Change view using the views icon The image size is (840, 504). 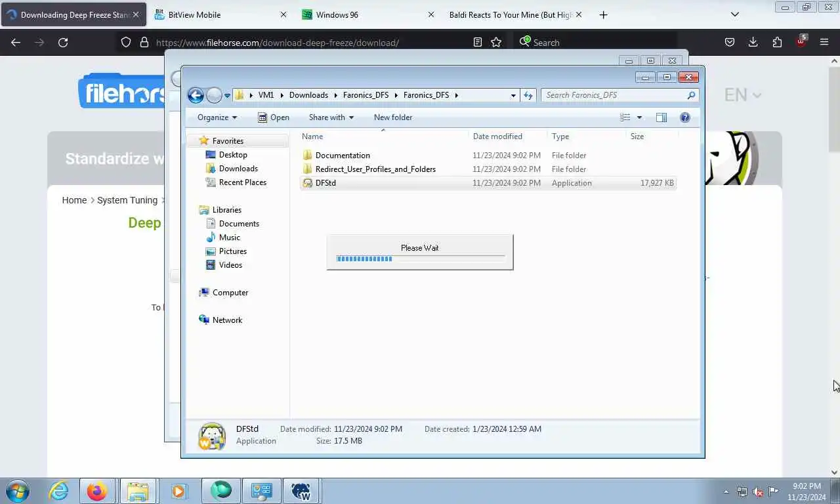625,117
